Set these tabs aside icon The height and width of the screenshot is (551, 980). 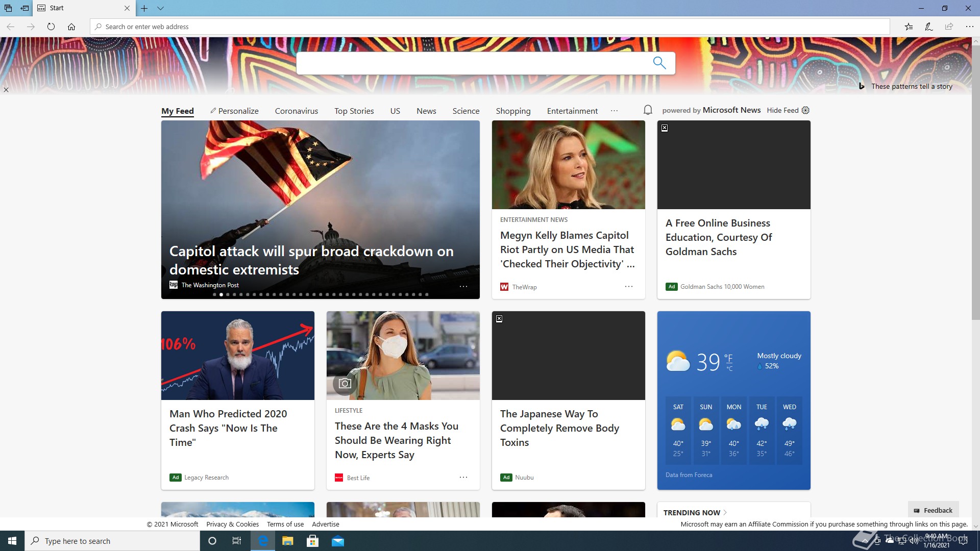(x=24, y=8)
